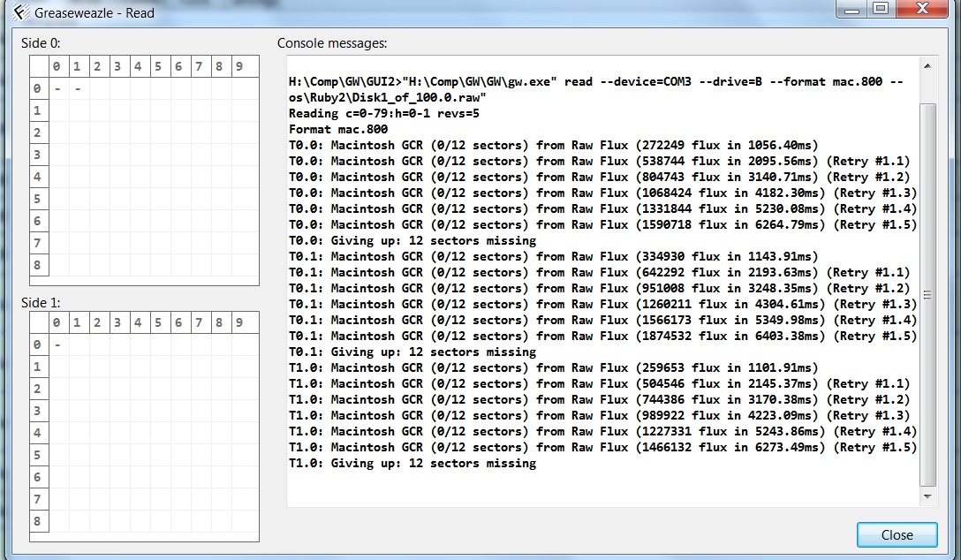Click the T0.1 line with 642292 flux
961x560 pixels.
pos(600,273)
